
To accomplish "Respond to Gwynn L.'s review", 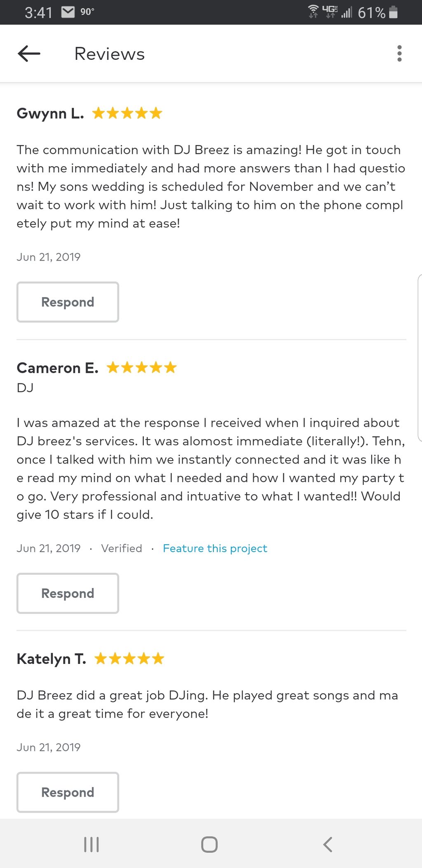I will click(x=68, y=302).
